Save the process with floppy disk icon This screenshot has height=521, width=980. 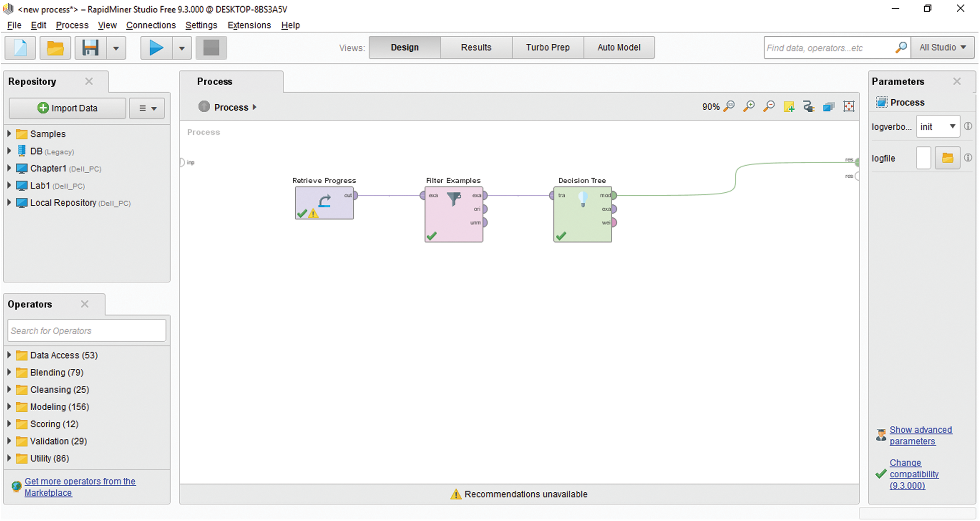91,48
